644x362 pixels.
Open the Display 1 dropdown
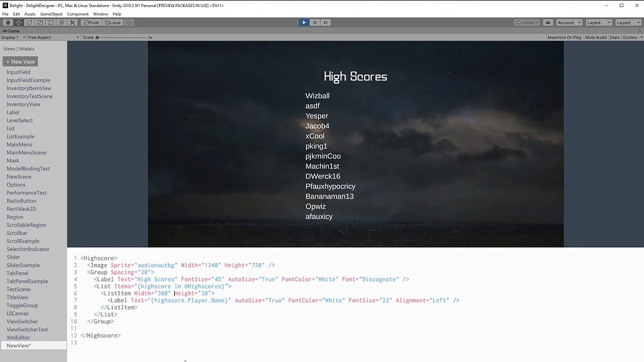coord(13,36)
